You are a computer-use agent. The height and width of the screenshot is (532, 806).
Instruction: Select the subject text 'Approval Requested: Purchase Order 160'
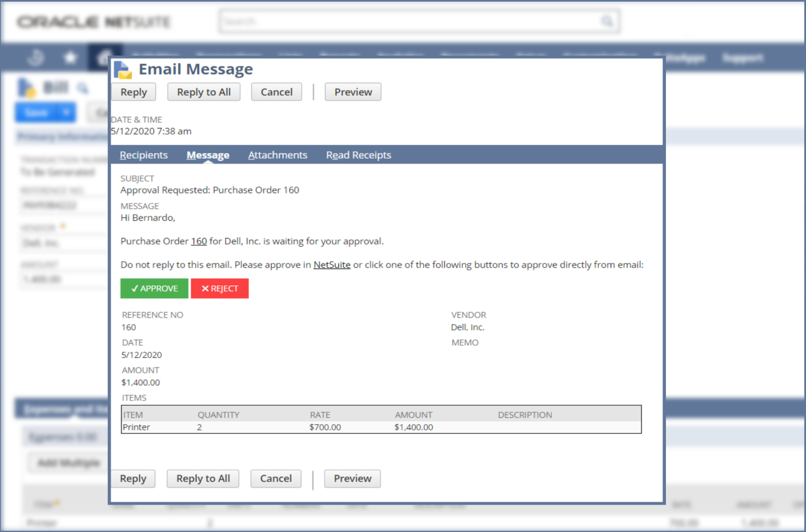pos(210,190)
